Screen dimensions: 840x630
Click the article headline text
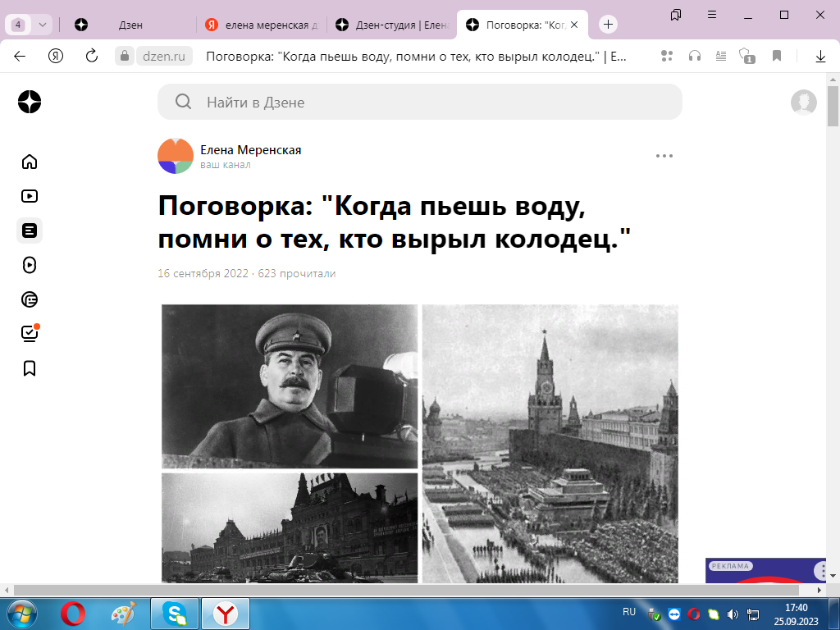(395, 221)
